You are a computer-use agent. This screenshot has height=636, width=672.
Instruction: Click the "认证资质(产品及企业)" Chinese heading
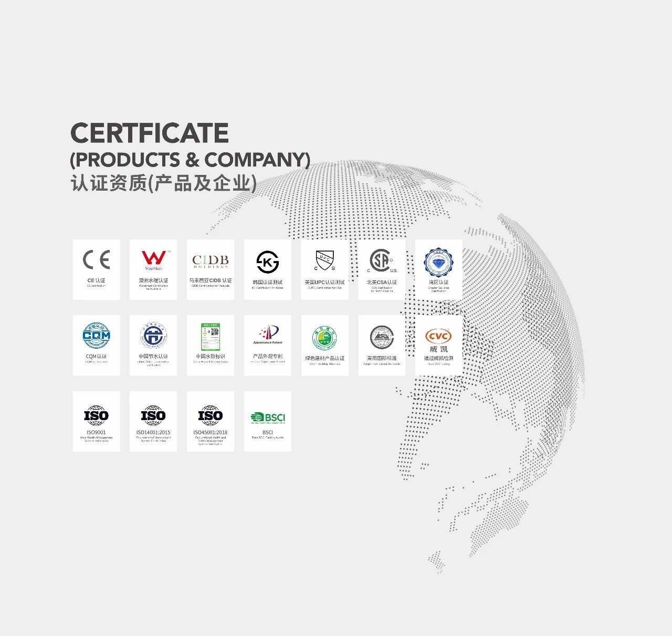(x=164, y=183)
